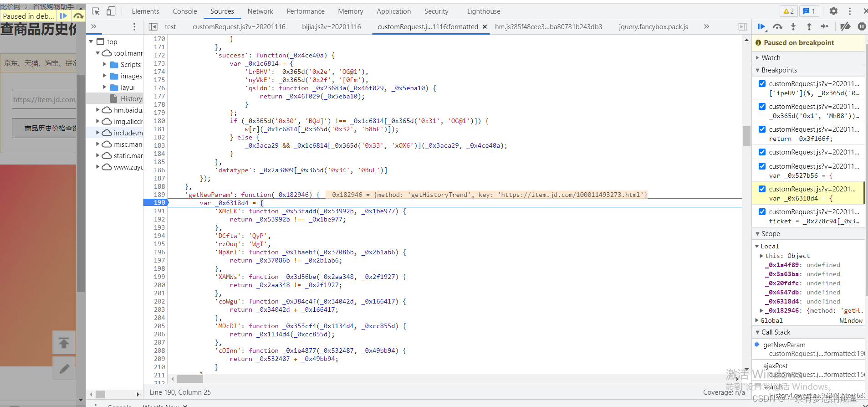Toggle pause on exceptions icon
The width and height of the screenshot is (868, 407).
tap(862, 27)
